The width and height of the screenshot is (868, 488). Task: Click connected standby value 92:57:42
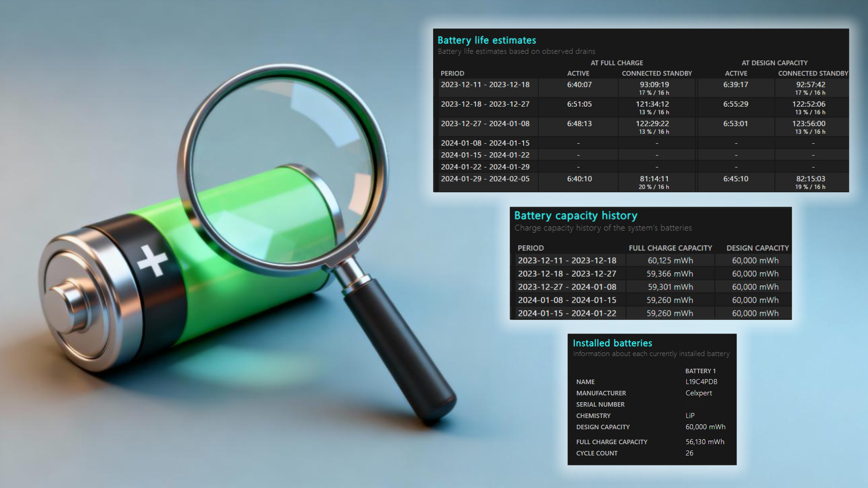coord(811,84)
